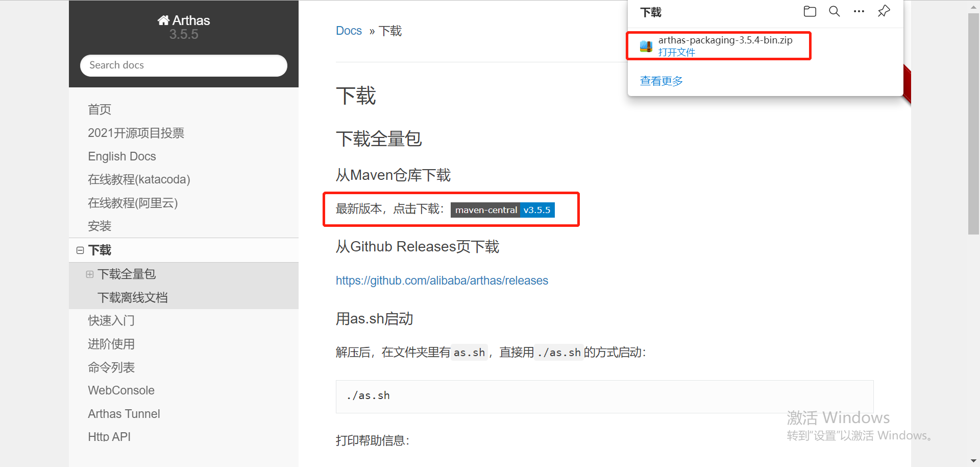
Task: Click 查看更多 in downloads popup
Action: 661,80
